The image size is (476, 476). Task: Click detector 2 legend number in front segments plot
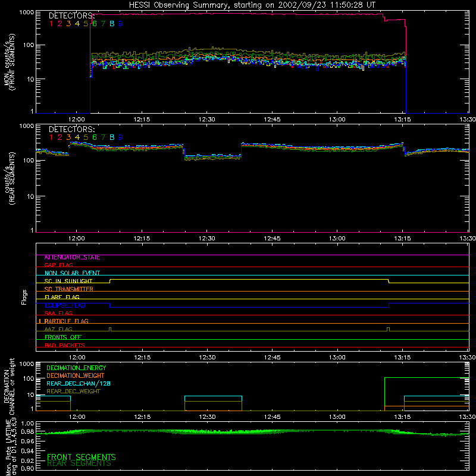pos(60,23)
